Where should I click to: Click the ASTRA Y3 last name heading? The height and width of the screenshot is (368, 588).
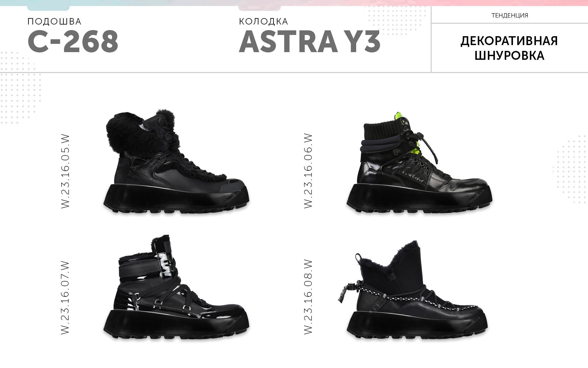pos(309,42)
